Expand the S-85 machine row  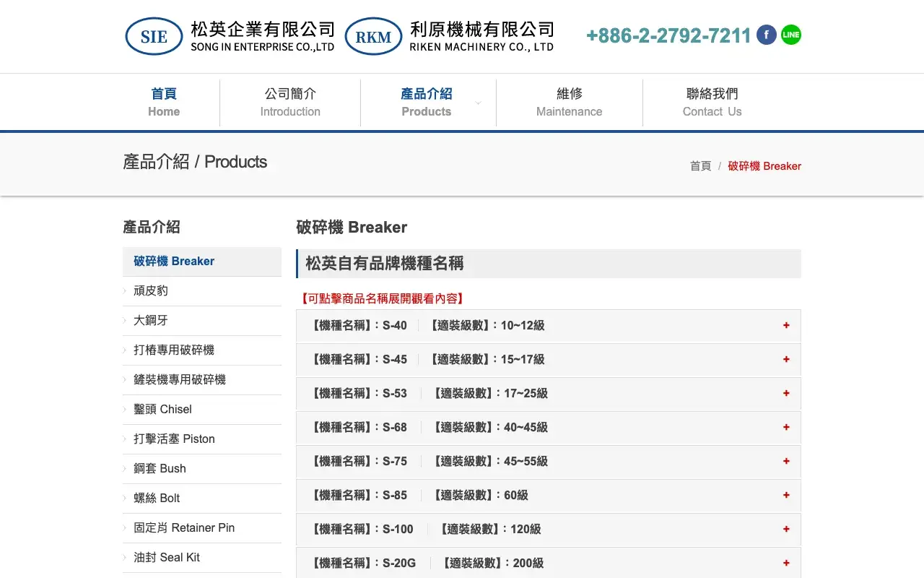(x=549, y=495)
